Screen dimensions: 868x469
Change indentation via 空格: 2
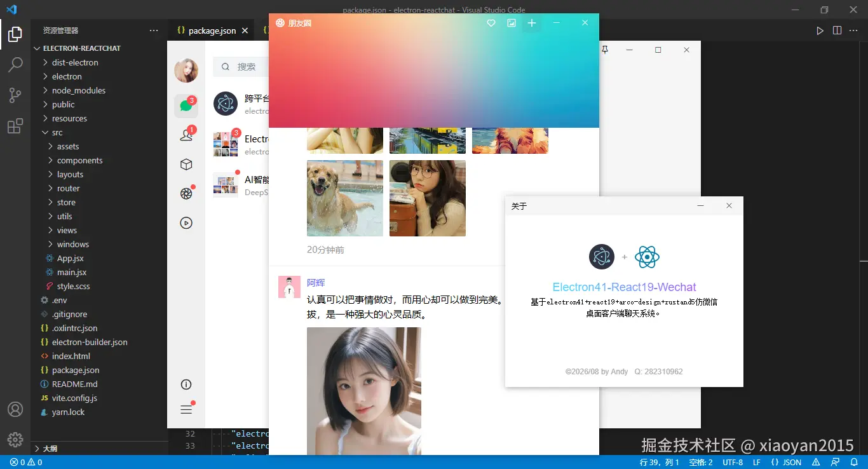[x=701, y=463]
